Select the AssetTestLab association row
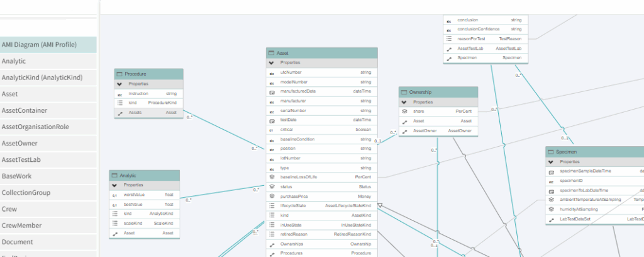 pos(486,49)
